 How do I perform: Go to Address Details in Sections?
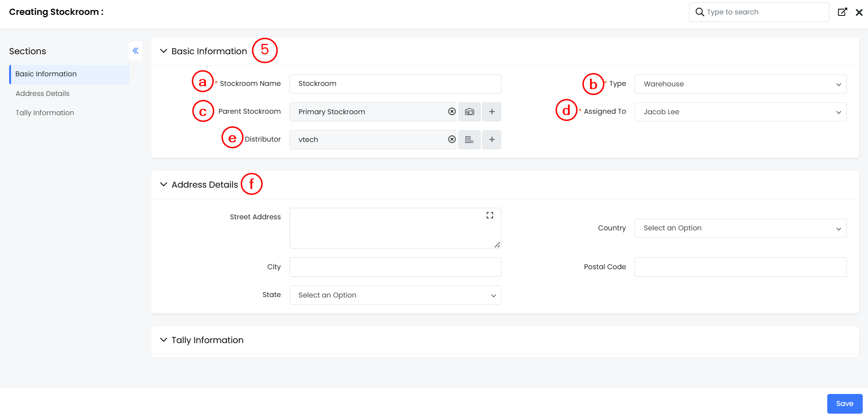tap(43, 94)
